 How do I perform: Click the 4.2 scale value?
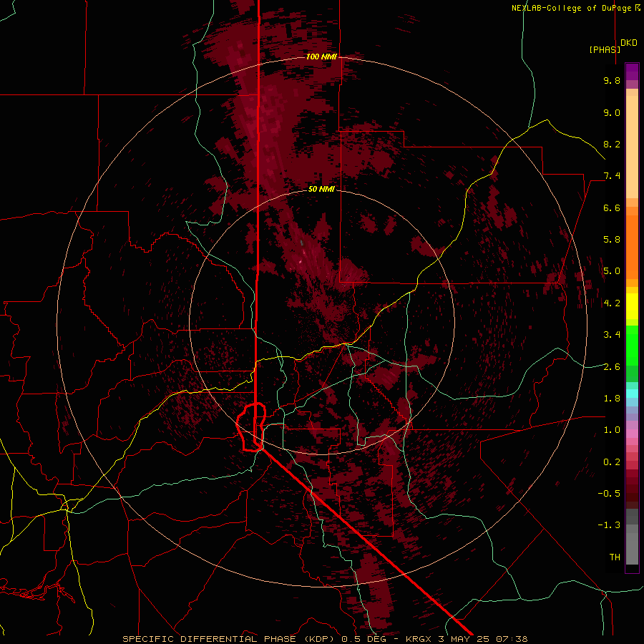click(x=612, y=303)
